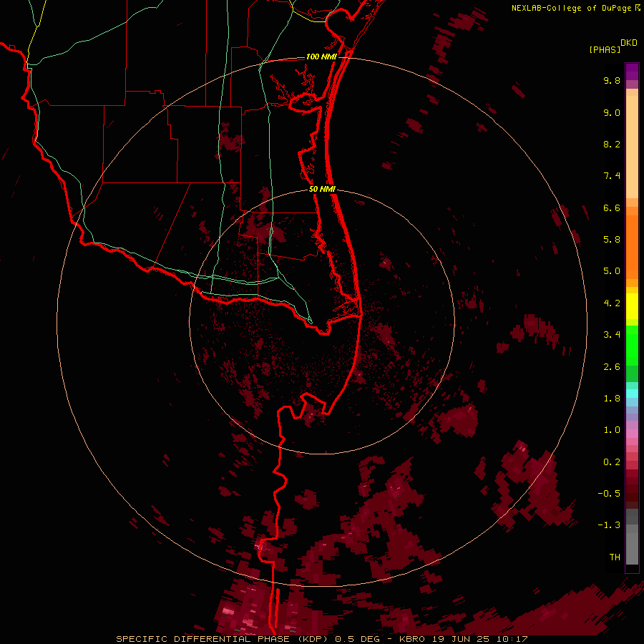This screenshot has height=644, width=644.
Task: Click the orange segment of the color bar
Action: click(x=632, y=247)
